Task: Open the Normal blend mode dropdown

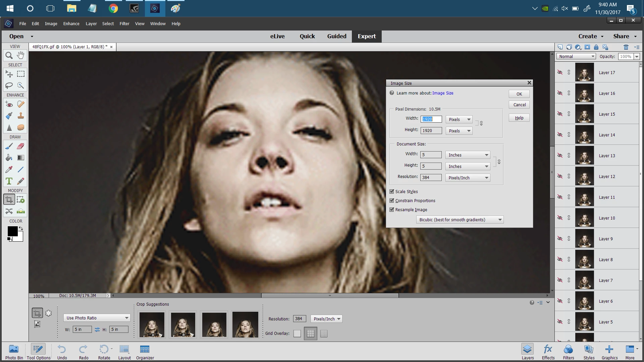Action: point(576,56)
